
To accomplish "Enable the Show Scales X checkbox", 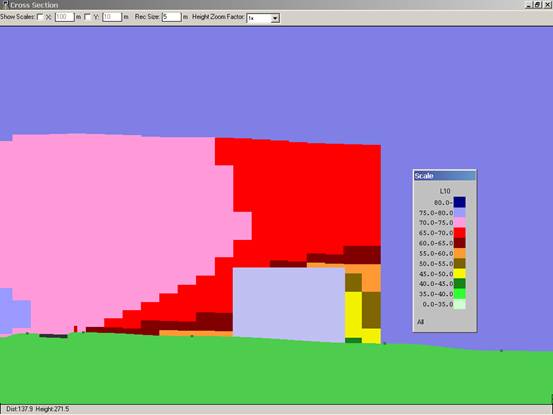I will [x=41, y=17].
